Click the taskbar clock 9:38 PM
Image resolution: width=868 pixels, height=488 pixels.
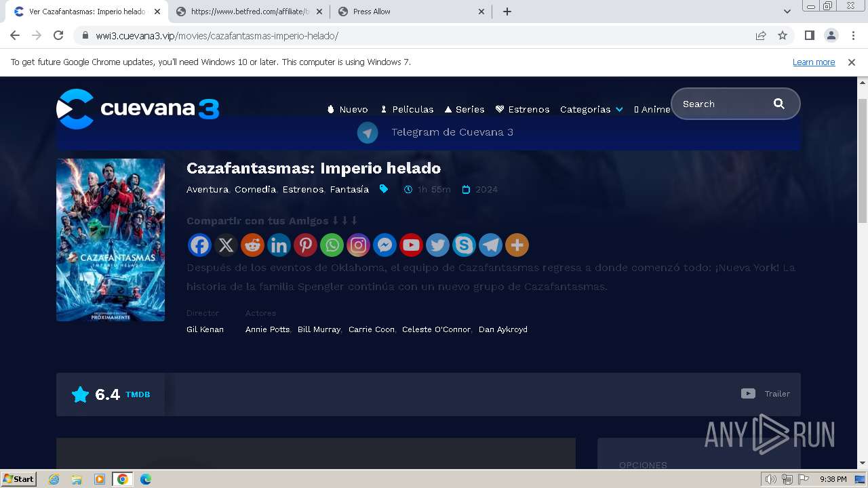click(833, 479)
